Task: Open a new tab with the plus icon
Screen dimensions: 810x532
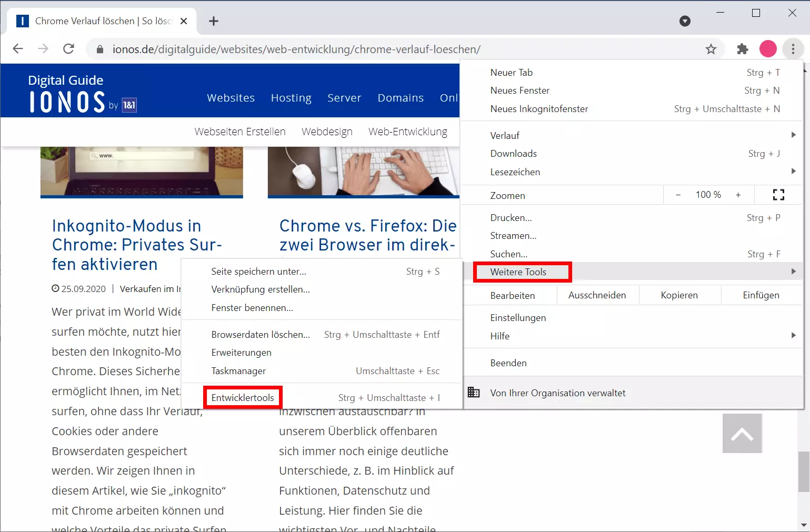Action: (x=213, y=21)
